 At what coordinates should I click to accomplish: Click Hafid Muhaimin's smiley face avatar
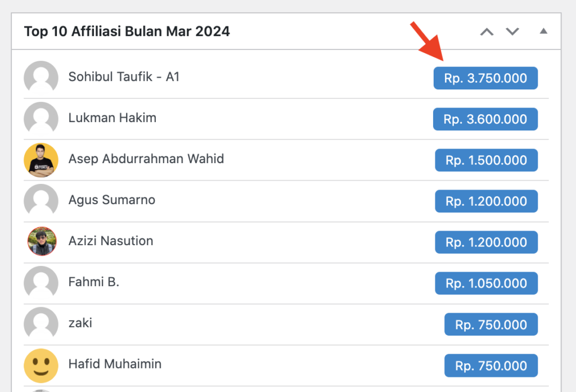tap(41, 366)
